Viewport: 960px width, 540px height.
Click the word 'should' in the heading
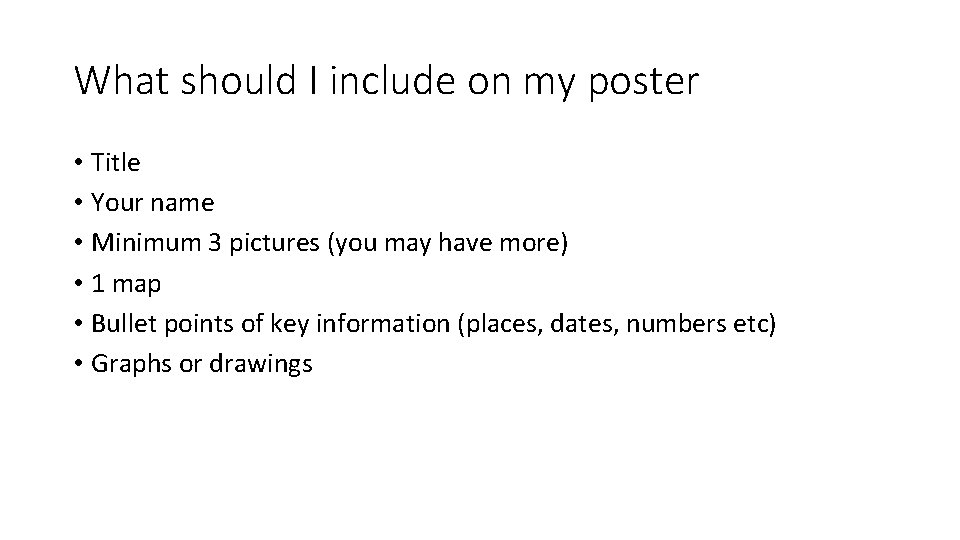tap(238, 81)
